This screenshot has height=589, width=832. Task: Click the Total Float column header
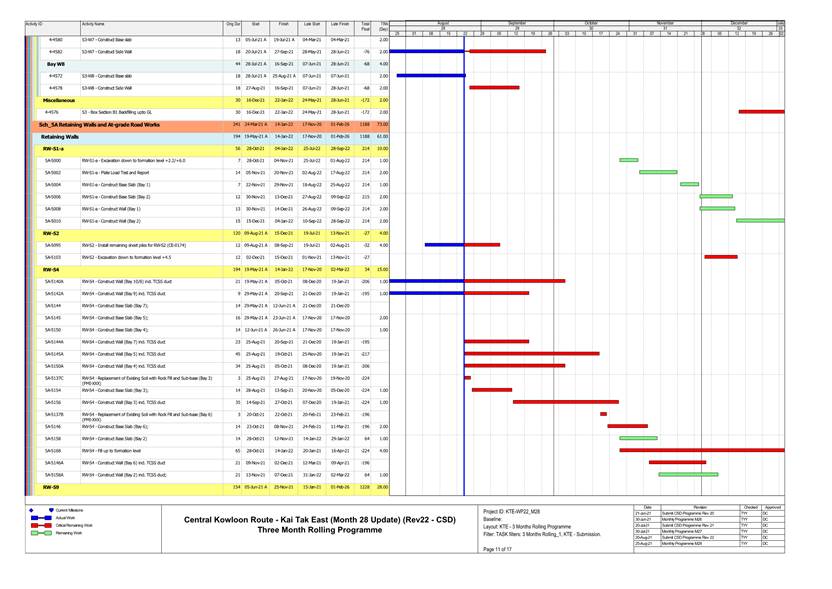[x=367, y=25]
